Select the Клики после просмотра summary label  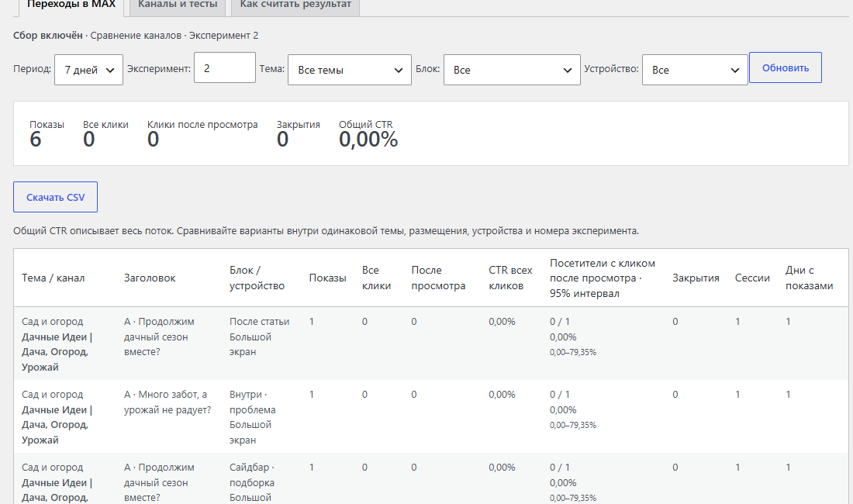pos(202,125)
